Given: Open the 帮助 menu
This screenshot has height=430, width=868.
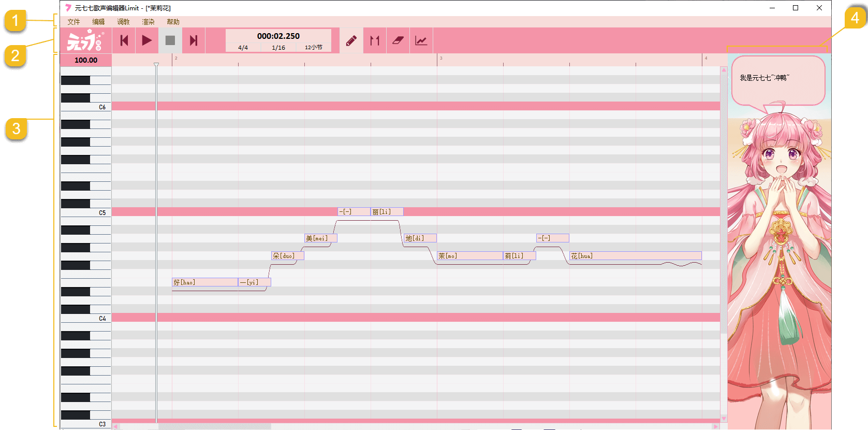Looking at the screenshot, I should point(173,22).
